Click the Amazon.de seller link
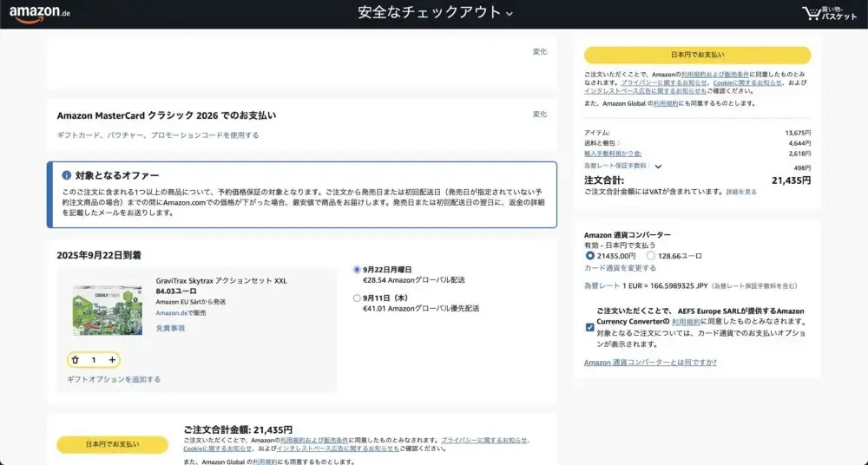 point(172,313)
